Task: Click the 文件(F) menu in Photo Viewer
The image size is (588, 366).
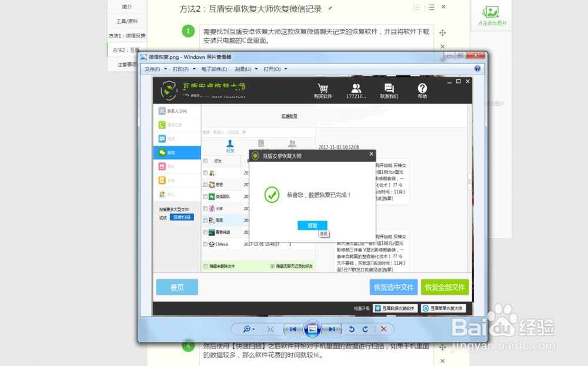Action: [153, 68]
